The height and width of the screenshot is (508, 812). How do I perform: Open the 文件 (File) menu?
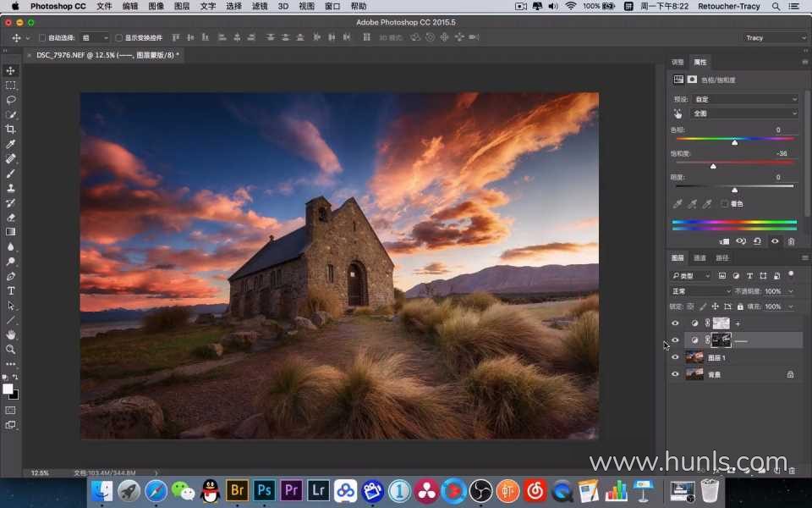(x=104, y=6)
